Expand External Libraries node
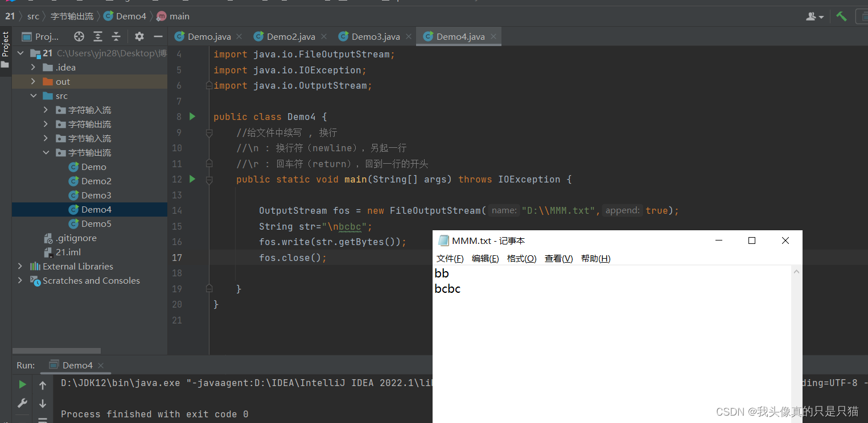The image size is (868, 423). [x=20, y=266]
